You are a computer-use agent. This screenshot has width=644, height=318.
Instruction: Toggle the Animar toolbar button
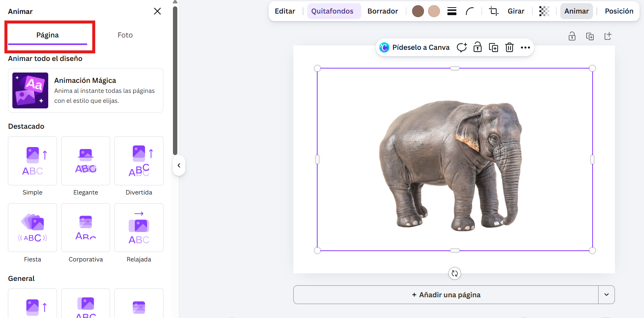[577, 11]
